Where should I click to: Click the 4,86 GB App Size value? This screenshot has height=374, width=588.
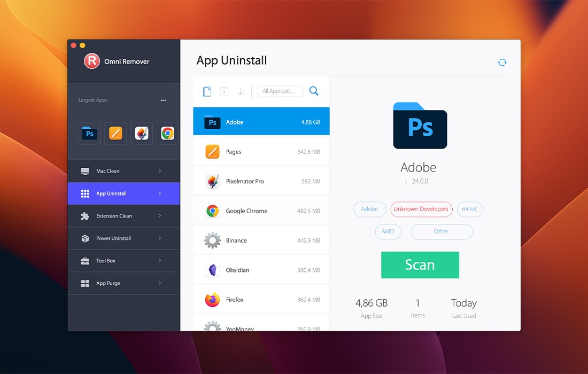tap(372, 303)
